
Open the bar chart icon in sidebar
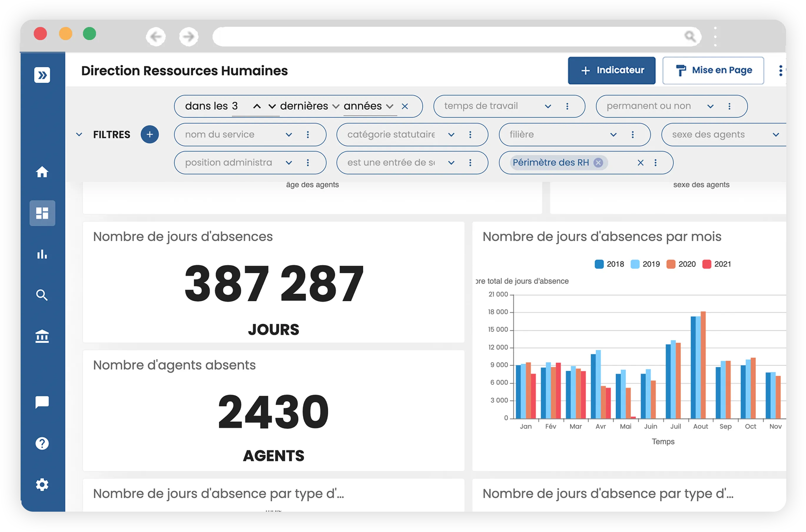click(42, 254)
